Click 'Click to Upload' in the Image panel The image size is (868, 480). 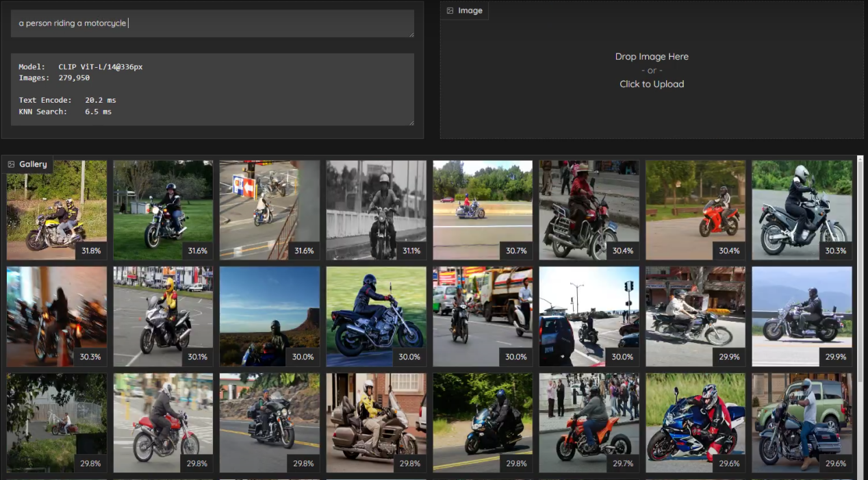pyautogui.click(x=652, y=84)
